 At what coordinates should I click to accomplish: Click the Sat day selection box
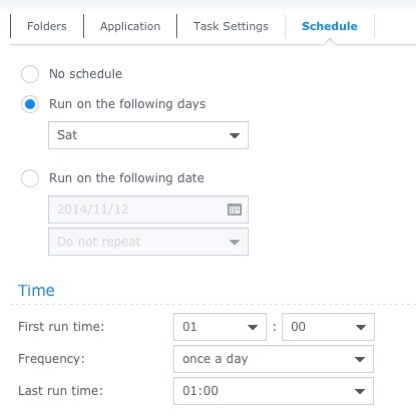pos(148,135)
